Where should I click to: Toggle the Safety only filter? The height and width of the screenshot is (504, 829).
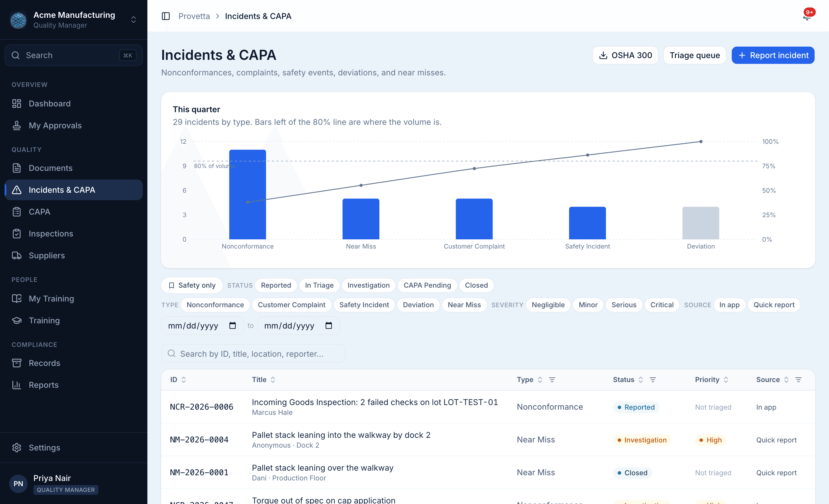point(192,285)
